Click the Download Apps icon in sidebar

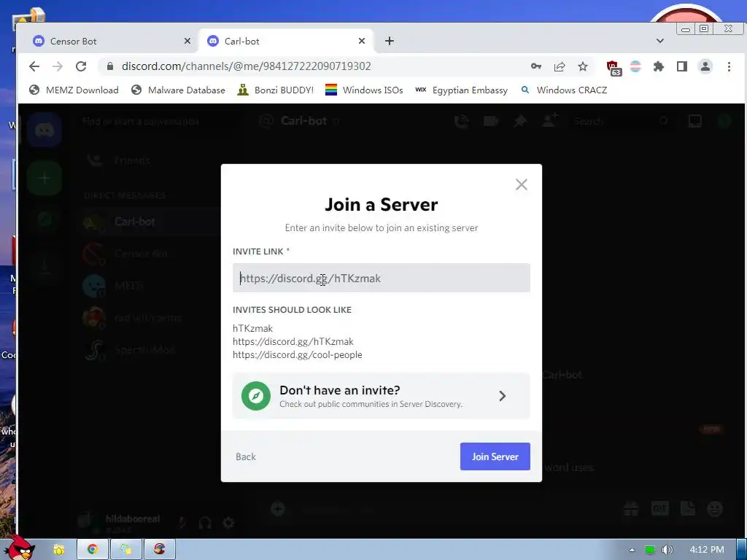coord(44,268)
